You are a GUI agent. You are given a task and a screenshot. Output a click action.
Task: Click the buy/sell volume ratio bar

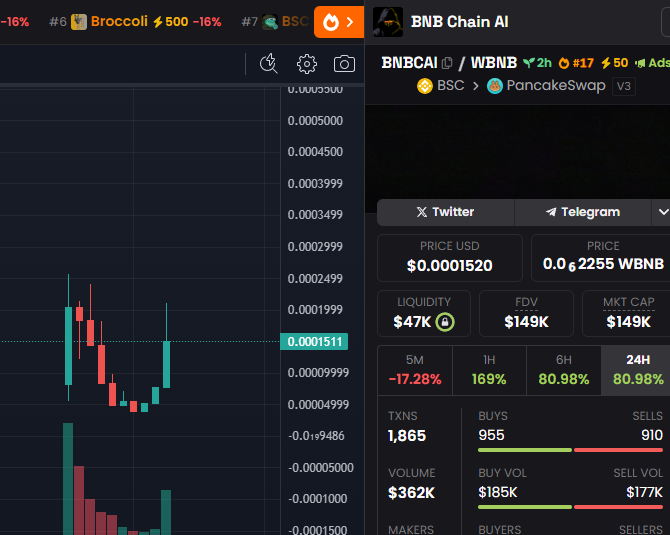coord(570,507)
